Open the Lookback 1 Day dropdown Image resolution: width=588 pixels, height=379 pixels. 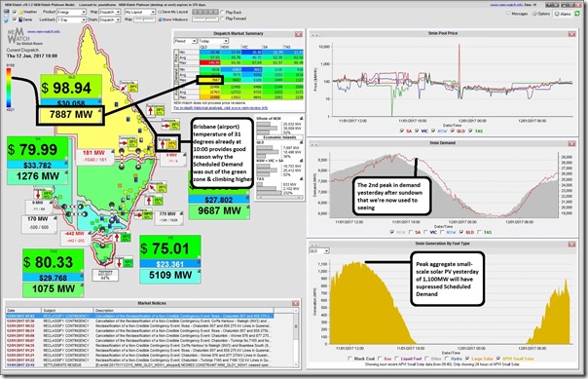[x=72, y=19]
